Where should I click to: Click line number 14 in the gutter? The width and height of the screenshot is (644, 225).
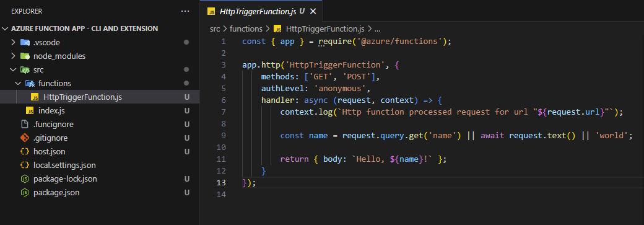click(x=221, y=194)
